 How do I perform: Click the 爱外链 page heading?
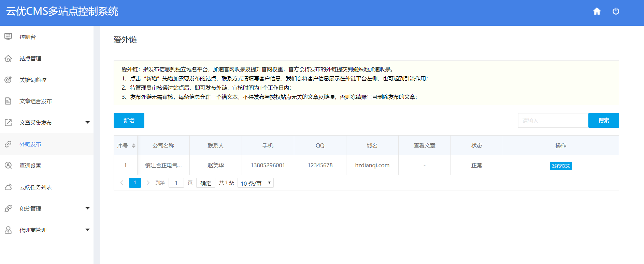[x=125, y=40]
